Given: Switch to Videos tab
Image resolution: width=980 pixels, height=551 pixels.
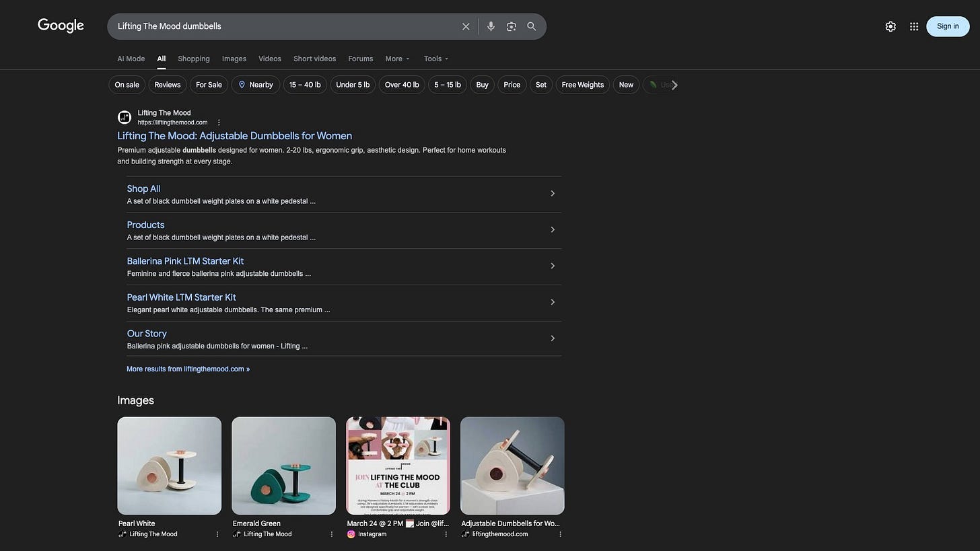Looking at the screenshot, I should [x=270, y=59].
